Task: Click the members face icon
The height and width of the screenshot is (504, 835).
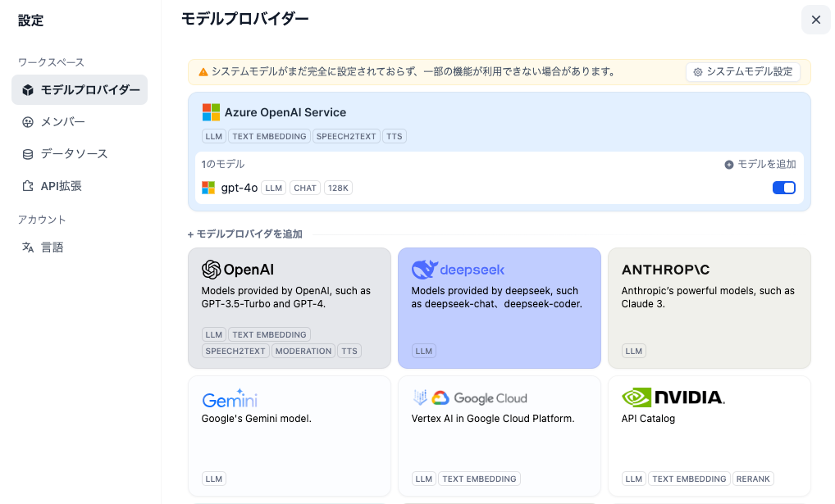Action: point(28,122)
